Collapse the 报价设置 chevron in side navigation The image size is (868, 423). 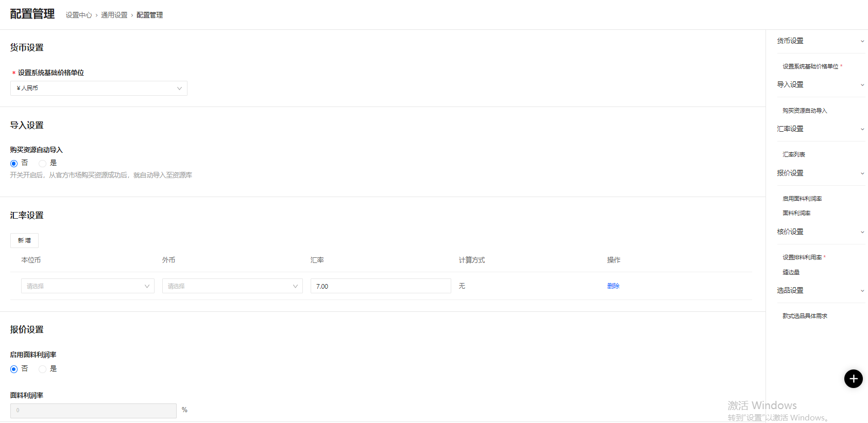point(862,173)
